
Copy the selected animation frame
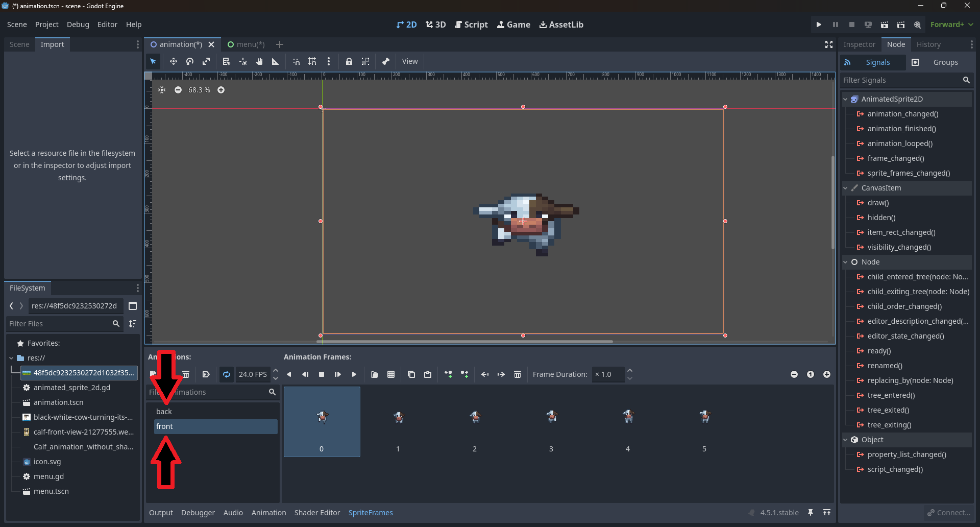411,374
